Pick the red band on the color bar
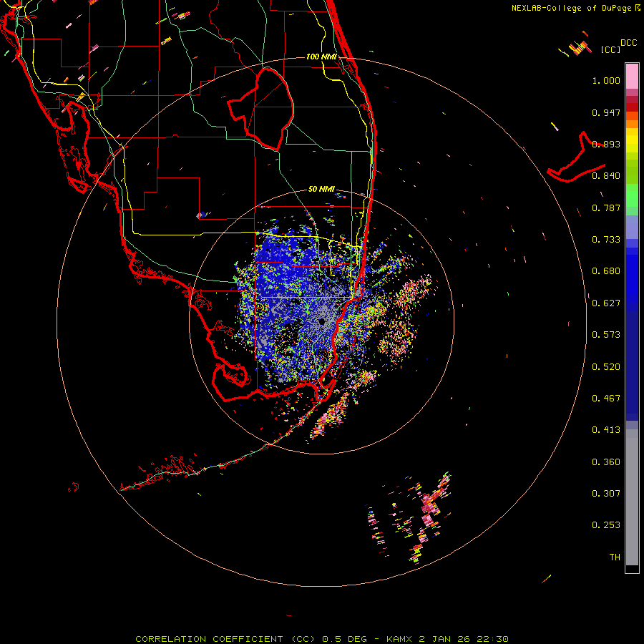The image size is (644, 644). click(632, 107)
